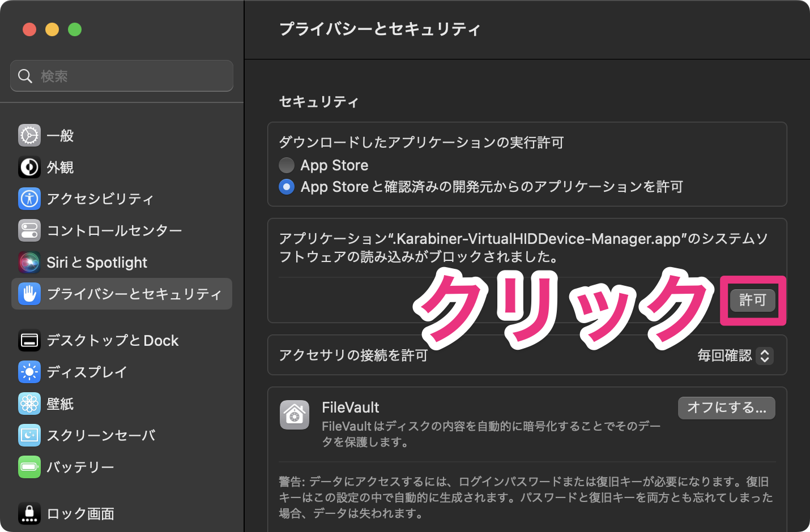The width and height of the screenshot is (810, 532).
Task: Click inside the 検索 search field
Action: click(121, 75)
